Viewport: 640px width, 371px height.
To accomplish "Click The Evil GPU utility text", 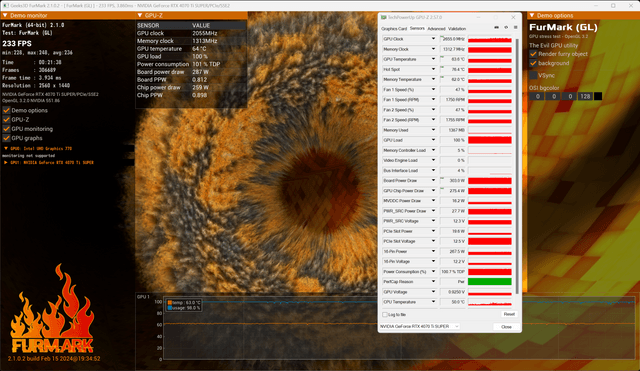I will point(553,45).
